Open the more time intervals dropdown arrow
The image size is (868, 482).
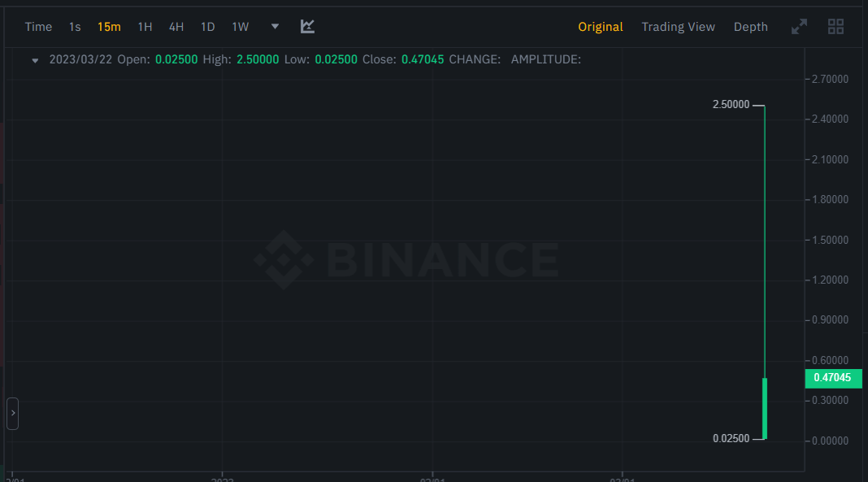pyautogui.click(x=275, y=27)
